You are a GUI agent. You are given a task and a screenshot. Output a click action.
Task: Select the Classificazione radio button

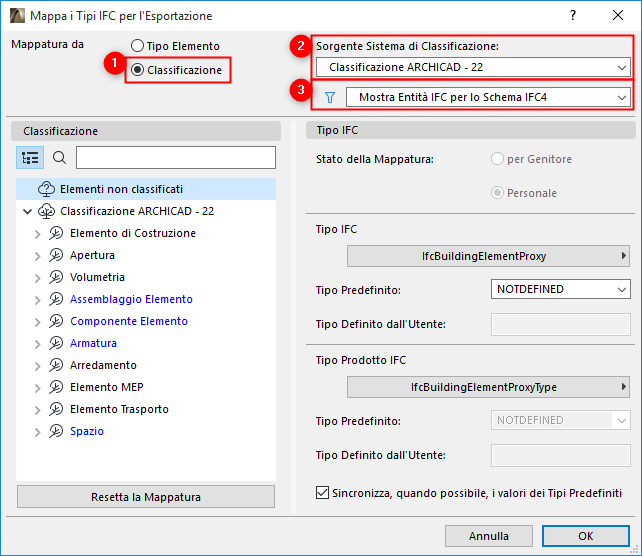(x=137, y=70)
